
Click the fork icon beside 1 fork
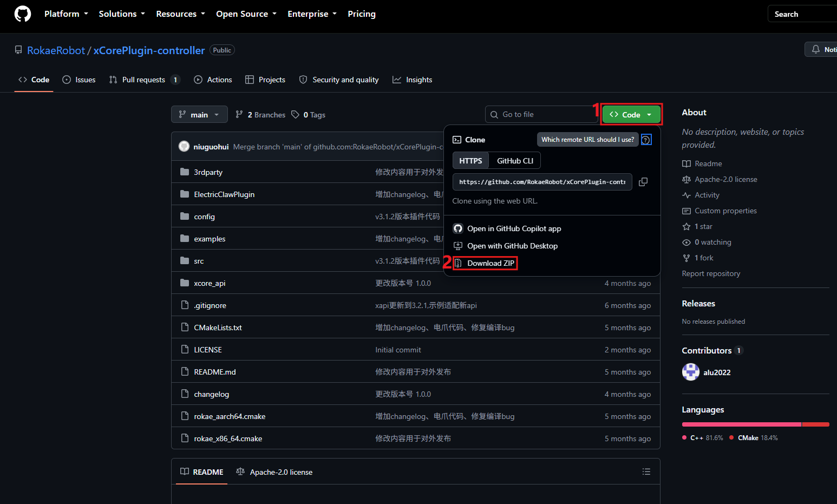click(x=686, y=258)
